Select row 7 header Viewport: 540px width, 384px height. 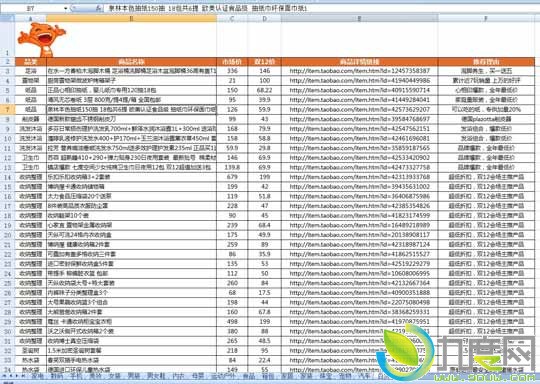(7, 110)
